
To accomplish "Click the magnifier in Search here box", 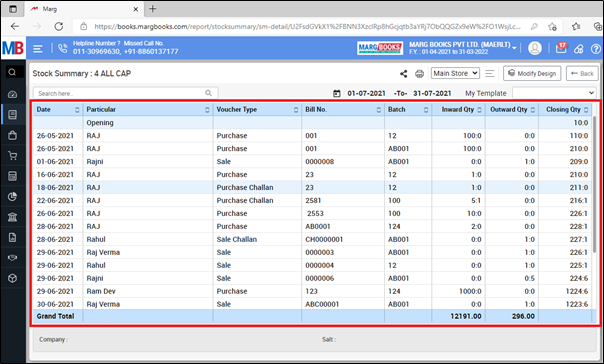I will (208, 93).
